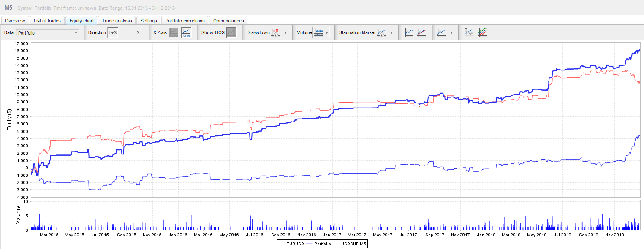This screenshot has width=644, height=249.
Task: Click the dashed line chart icon
Action: [469, 32]
